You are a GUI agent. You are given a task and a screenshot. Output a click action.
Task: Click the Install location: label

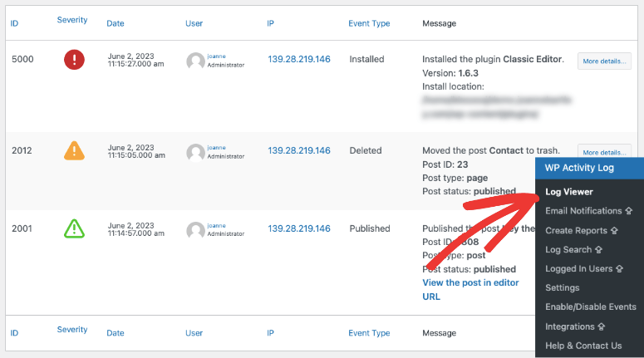point(453,86)
